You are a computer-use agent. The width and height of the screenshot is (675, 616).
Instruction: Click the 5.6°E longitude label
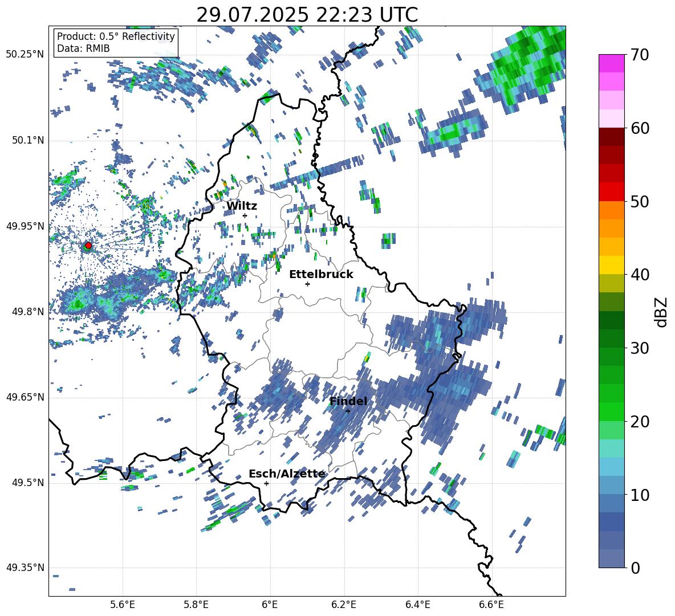(x=123, y=605)
